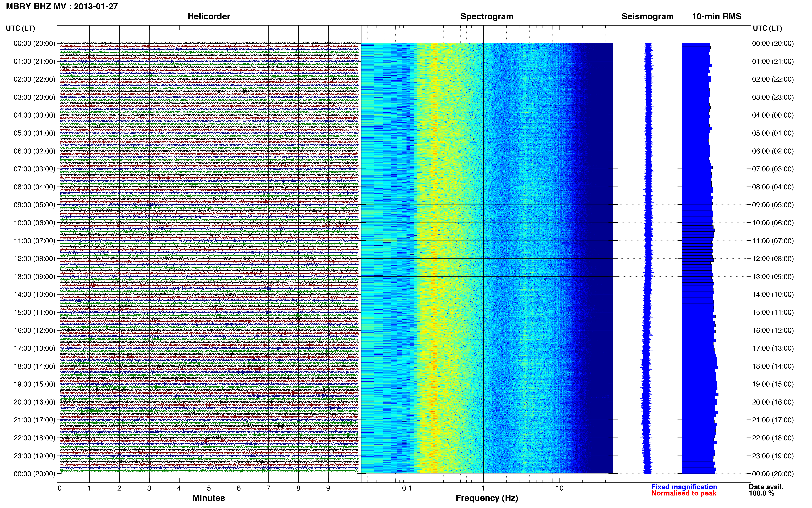Click left time label '15:00 (11:00)'
The width and height of the screenshot is (812, 508).
point(34,312)
